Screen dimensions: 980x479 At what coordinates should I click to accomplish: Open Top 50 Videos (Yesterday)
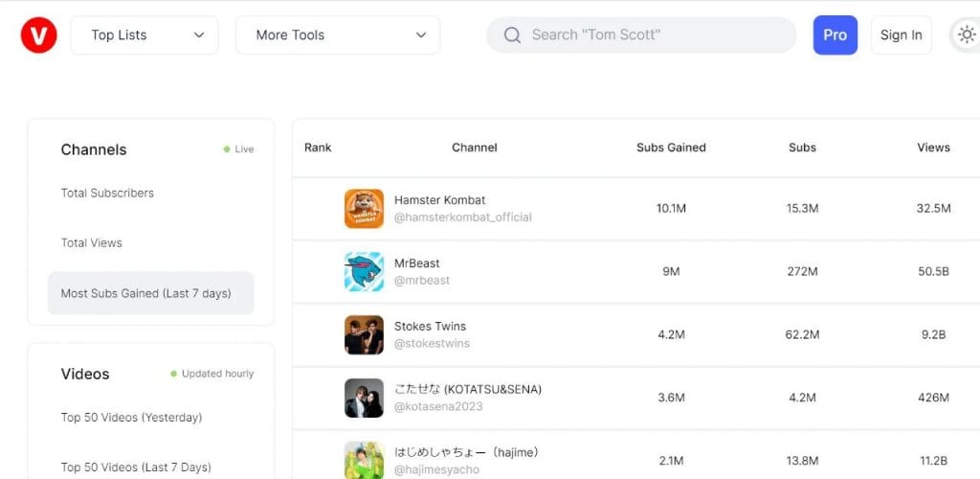(x=131, y=418)
